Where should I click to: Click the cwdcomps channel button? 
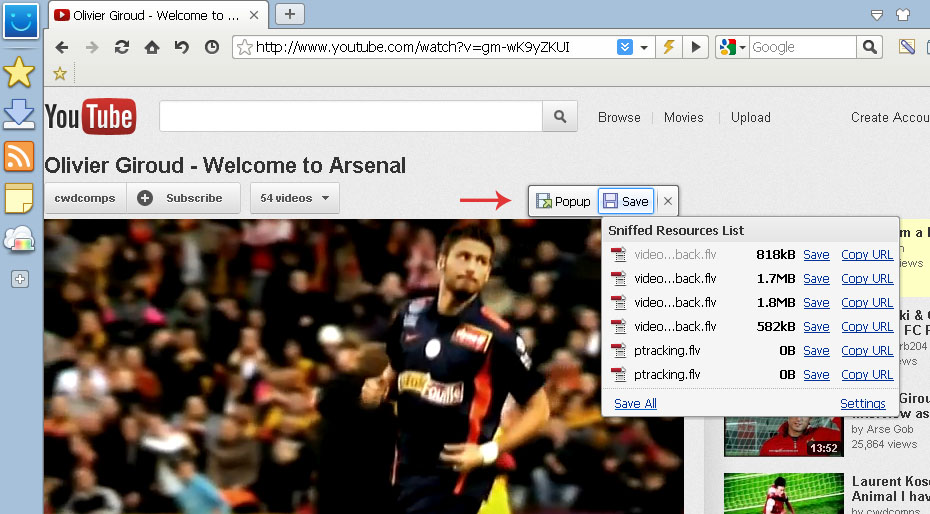(85, 198)
